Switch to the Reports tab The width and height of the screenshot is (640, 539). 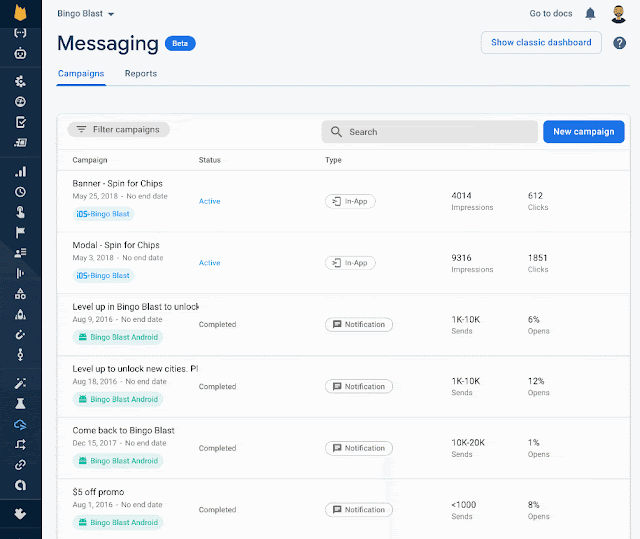[x=141, y=73]
